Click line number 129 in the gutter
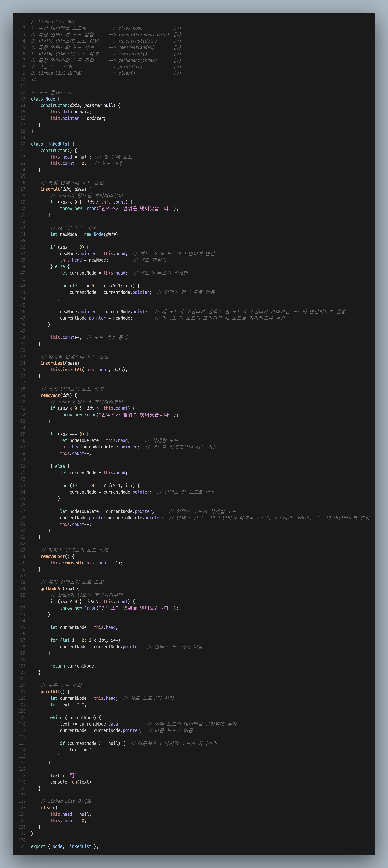Viewport: 388px width, 868px height. coord(22,847)
